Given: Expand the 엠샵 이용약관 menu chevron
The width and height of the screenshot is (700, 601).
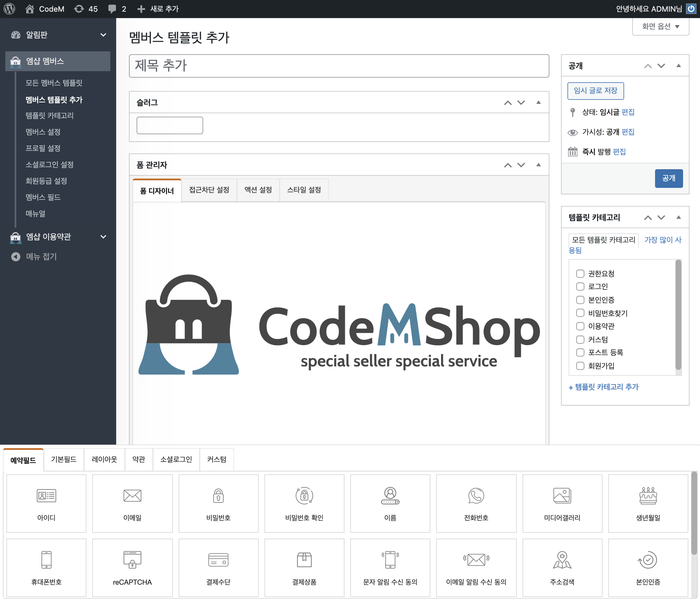Looking at the screenshot, I should pos(103,237).
